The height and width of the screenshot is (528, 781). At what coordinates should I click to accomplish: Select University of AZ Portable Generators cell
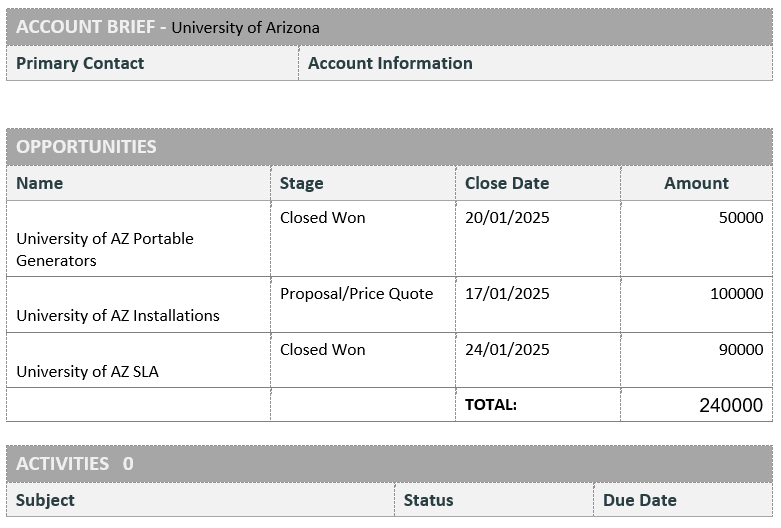[138, 239]
